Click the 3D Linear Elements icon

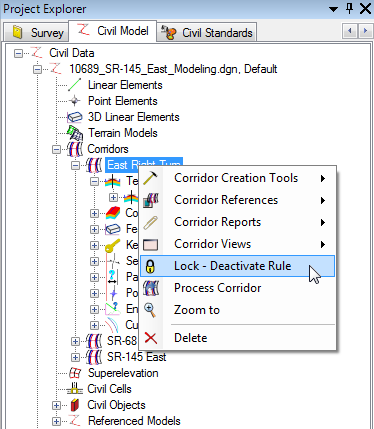click(x=75, y=117)
